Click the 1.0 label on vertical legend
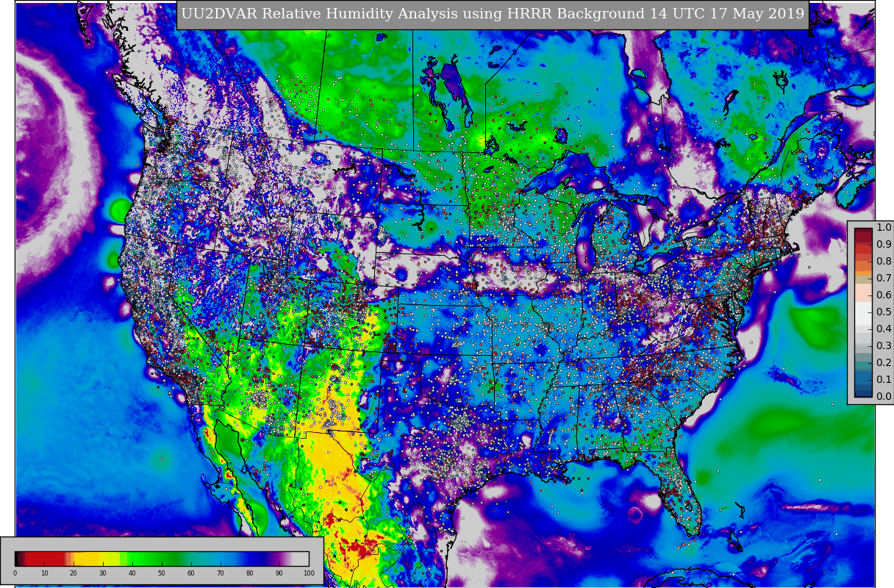Viewport: 894px width, 588px height. tap(884, 228)
